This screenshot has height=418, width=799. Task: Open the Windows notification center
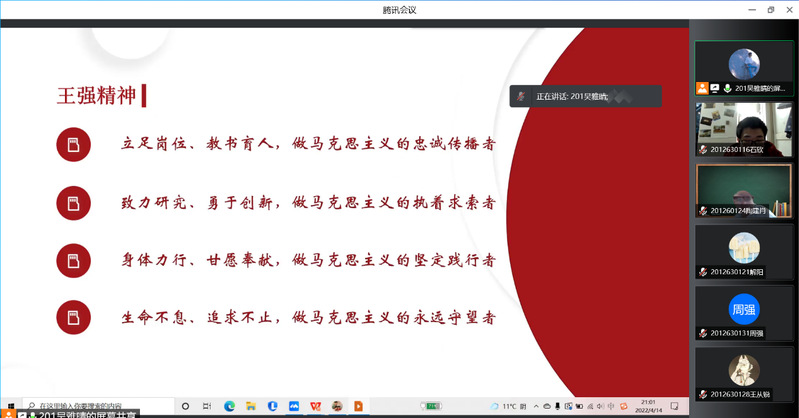676,406
